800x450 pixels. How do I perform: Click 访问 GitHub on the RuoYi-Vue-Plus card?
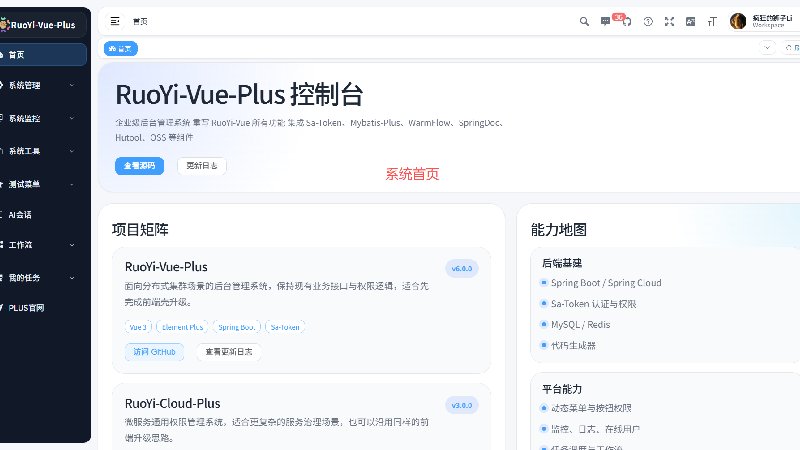[154, 352]
